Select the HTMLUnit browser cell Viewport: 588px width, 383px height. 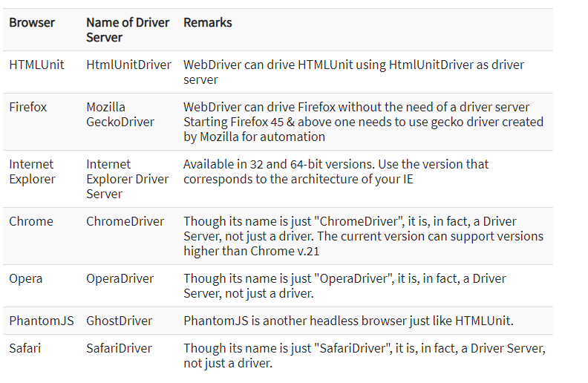click(36, 65)
